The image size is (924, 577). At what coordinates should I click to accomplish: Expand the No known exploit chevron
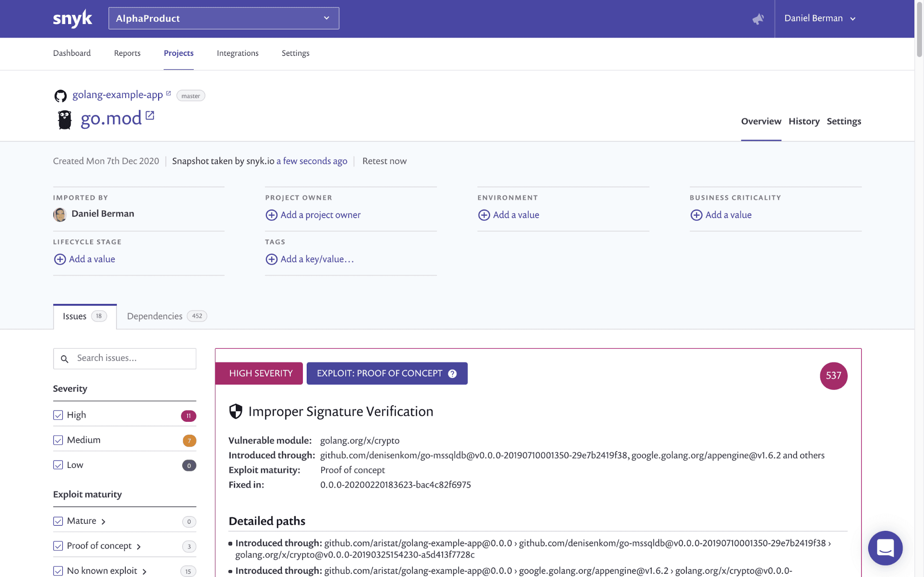click(145, 571)
